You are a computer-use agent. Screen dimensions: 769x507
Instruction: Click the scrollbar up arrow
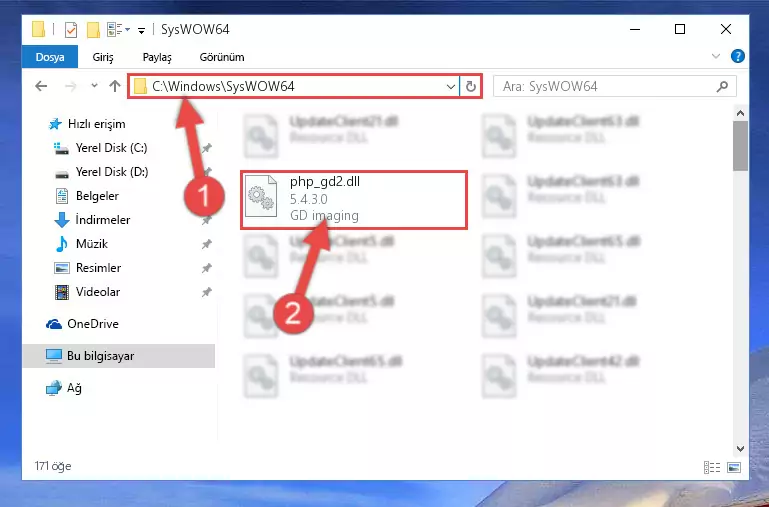tap(741, 113)
